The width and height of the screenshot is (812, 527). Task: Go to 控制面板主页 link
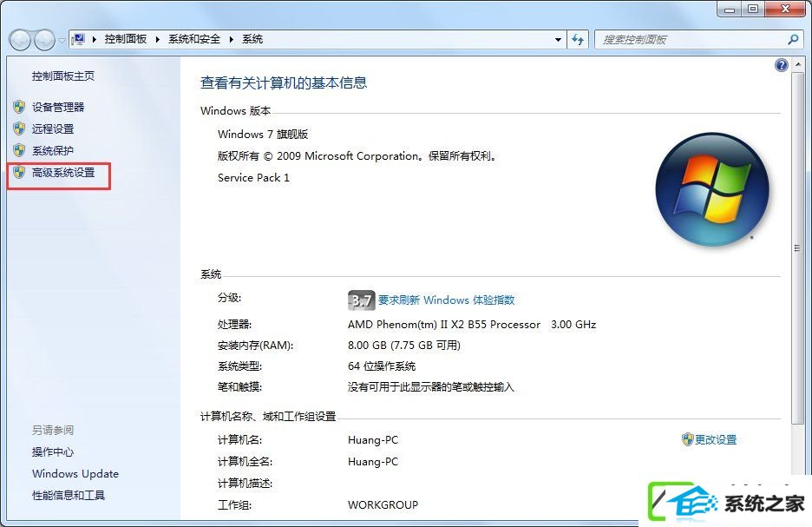[63, 76]
